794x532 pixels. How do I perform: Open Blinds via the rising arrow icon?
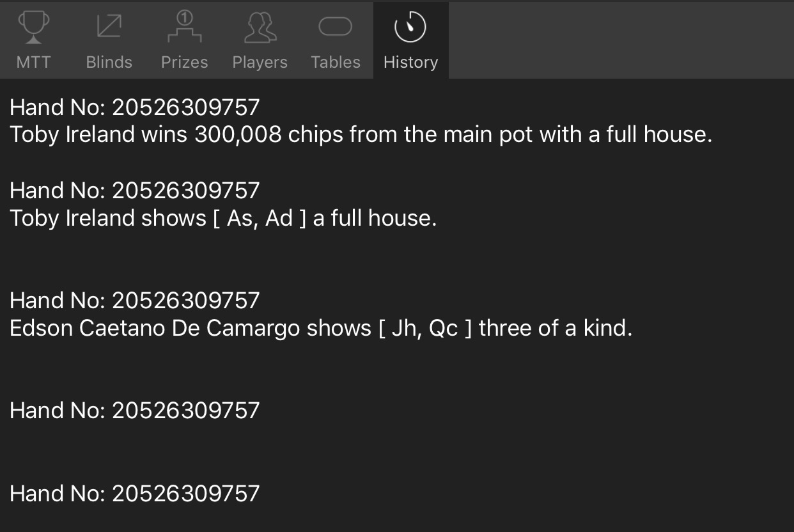(109, 27)
